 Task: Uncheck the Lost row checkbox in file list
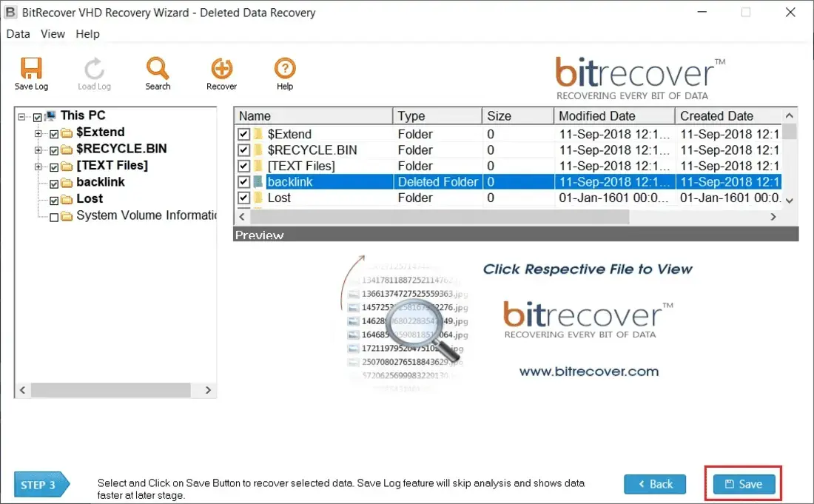pyautogui.click(x=243, y=198)
